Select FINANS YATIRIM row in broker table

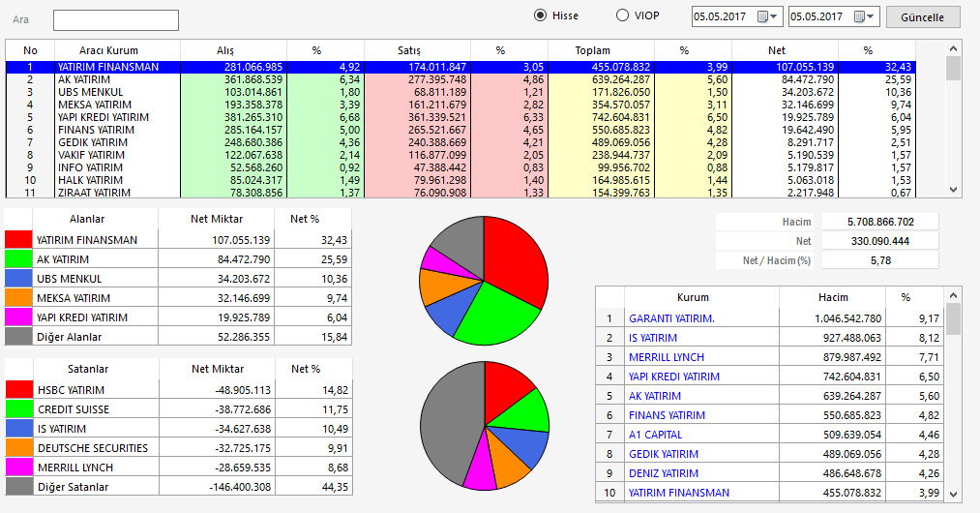[460, 130]
